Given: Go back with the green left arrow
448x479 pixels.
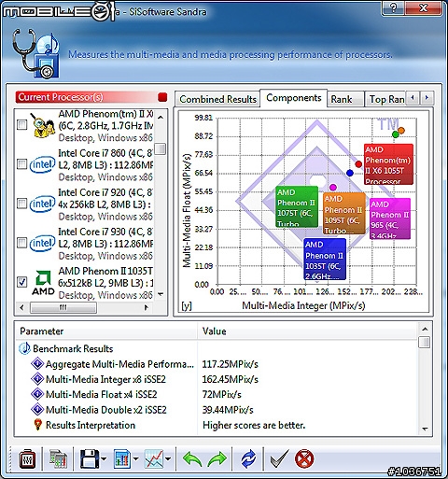Looking at the screenshot, I should coord(192,459).
